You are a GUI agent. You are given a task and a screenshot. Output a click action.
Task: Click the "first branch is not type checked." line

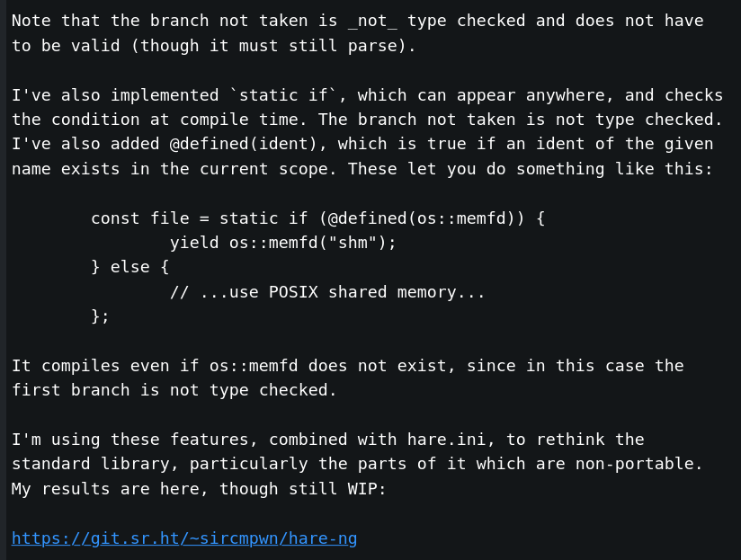[x=174, y=390]
